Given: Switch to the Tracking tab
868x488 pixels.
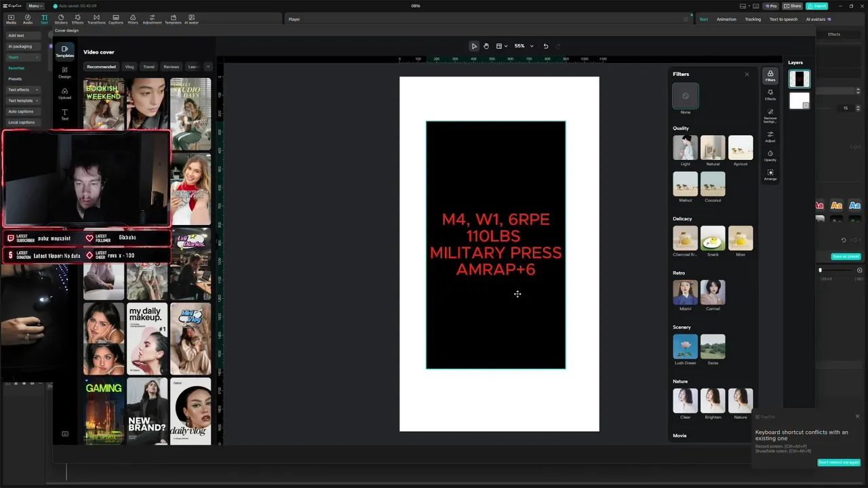Looking at the screenshot, I should coord(753,19).
